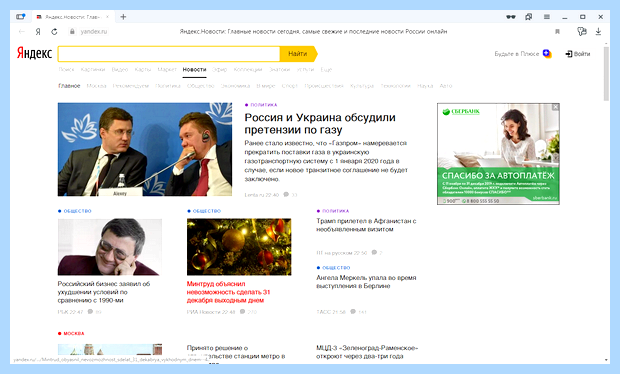This screenshot has height=374, width=620.
Task: Click the padlock site security icon
Action: click(72, 32)
